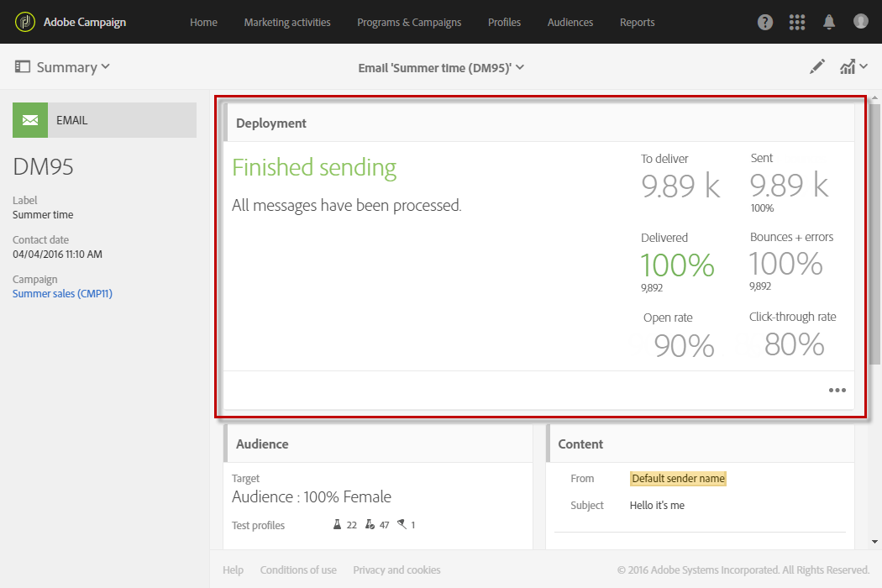Click the Click-through rate 80% value

click(x=795, y=344)
